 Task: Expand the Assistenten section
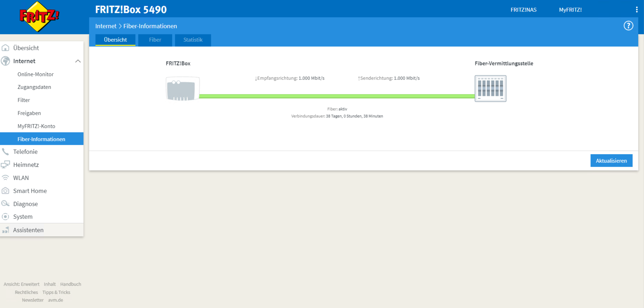click(x=28, y=230)
